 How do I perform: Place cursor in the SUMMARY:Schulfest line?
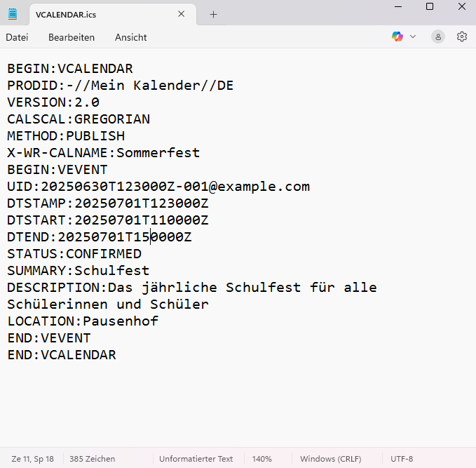coord(79,271)
